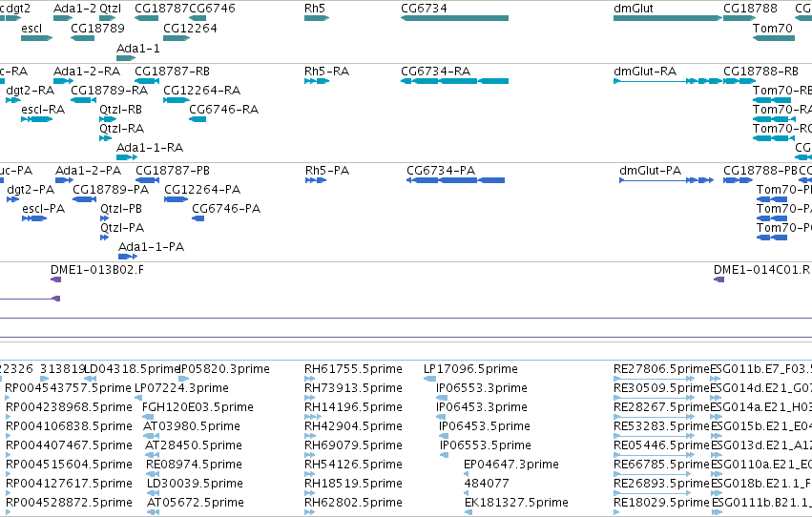
Task: Click the Rh5 gene label
Action: (x=315, y=9)
